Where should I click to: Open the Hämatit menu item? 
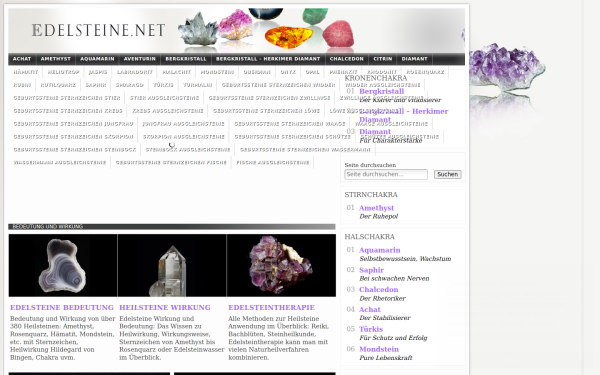(26, 72)
